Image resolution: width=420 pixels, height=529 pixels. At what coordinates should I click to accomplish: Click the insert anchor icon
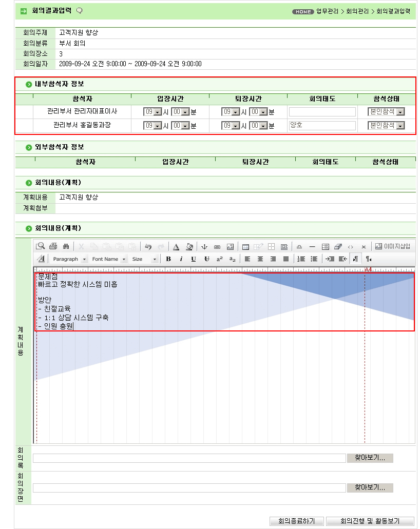(x=204, y=246)
